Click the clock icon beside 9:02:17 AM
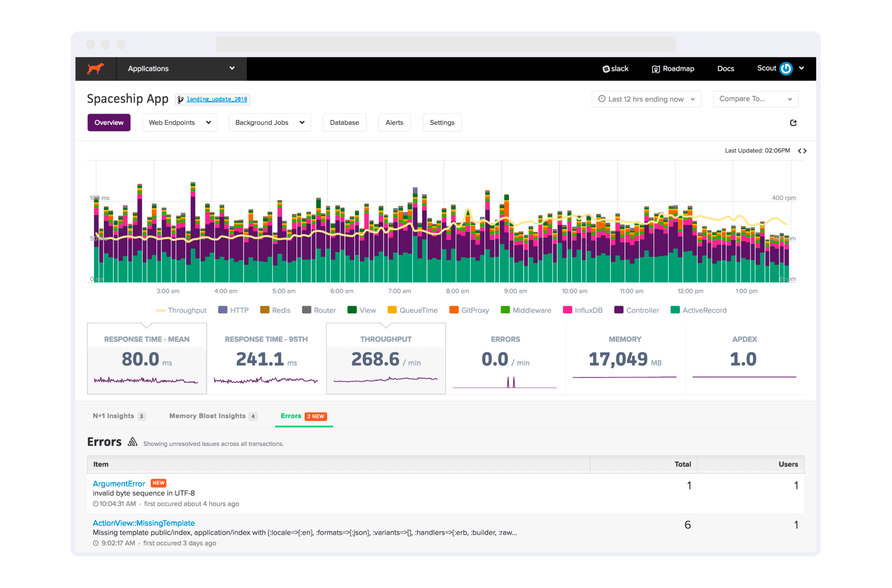This screenshot has width=892, height=588. point(95,544)
